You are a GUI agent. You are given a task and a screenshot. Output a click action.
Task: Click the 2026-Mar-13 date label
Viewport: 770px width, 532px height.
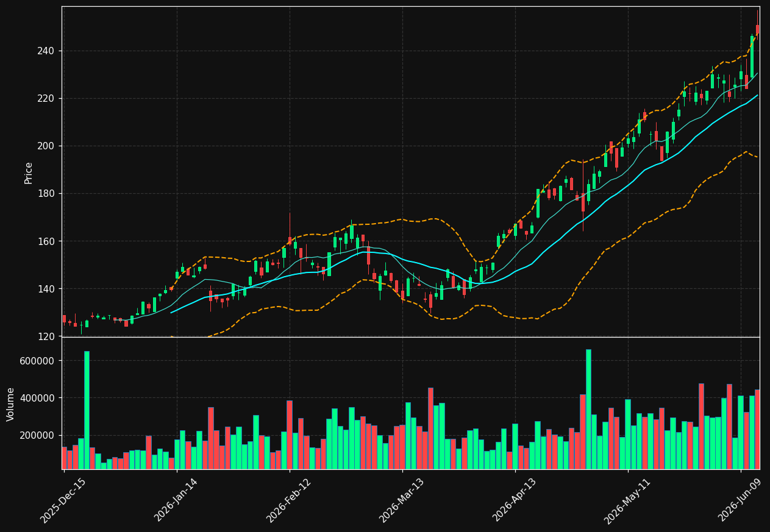[402, 500]
